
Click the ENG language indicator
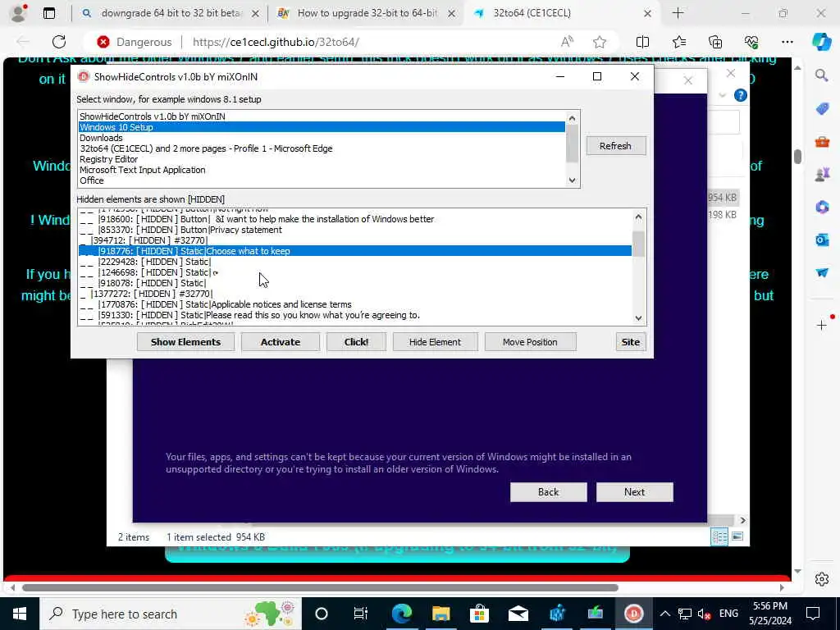click(x=728, y=614)
